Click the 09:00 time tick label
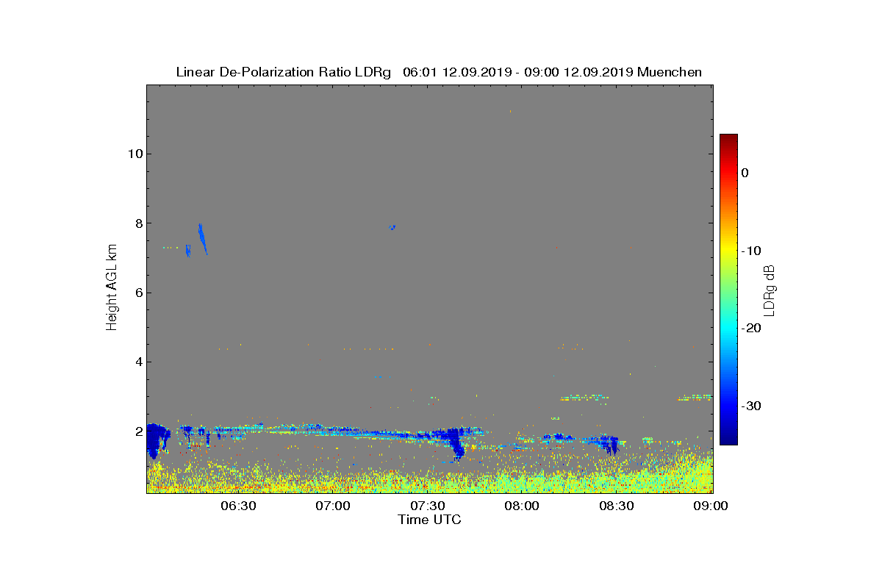The width and height of the screenshot is (882, 588). pyautogui.click(x=711, y=506)
